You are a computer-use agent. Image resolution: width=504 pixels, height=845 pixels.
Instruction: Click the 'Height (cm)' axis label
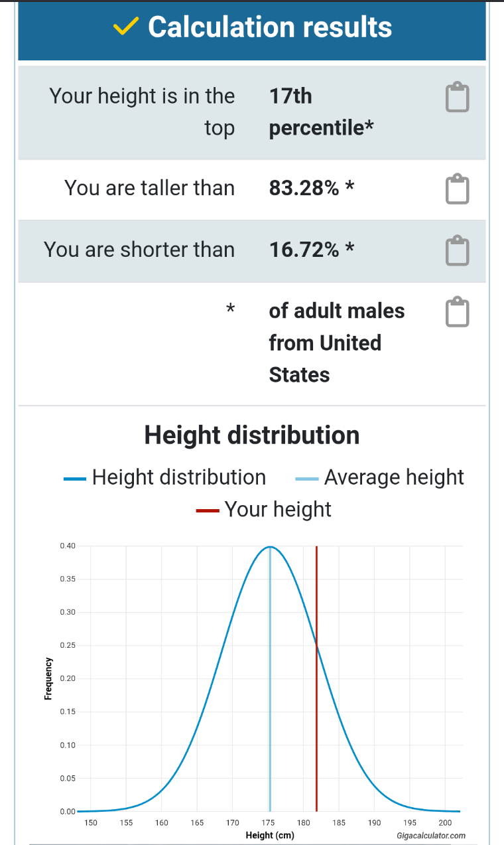[269, 835]
